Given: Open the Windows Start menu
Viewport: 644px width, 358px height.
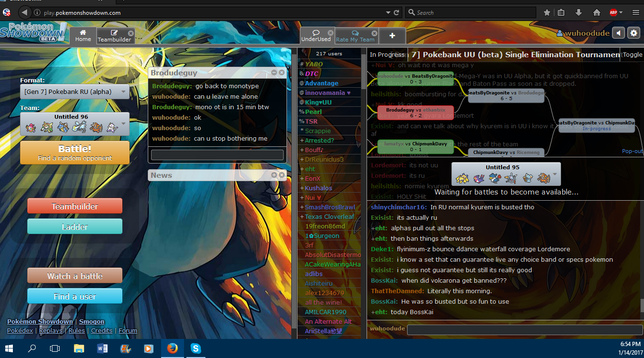Looking at the screenshot, I should pos(10,348).
